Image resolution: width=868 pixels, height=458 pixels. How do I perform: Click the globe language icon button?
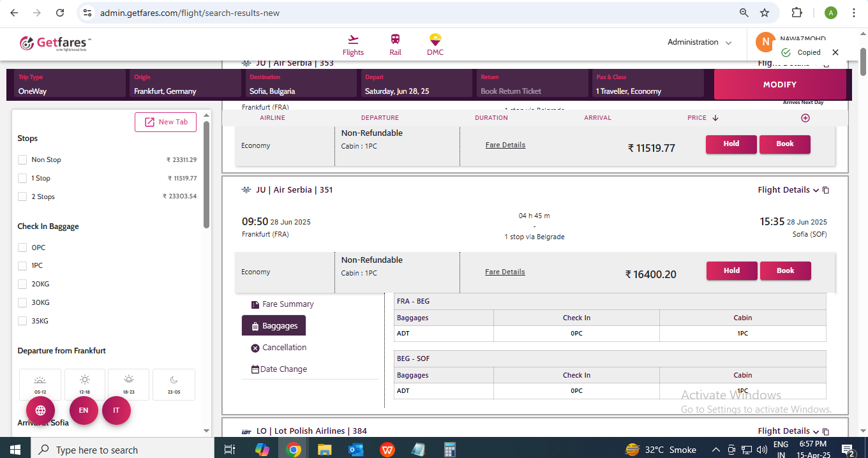click(x=40, y=410)
